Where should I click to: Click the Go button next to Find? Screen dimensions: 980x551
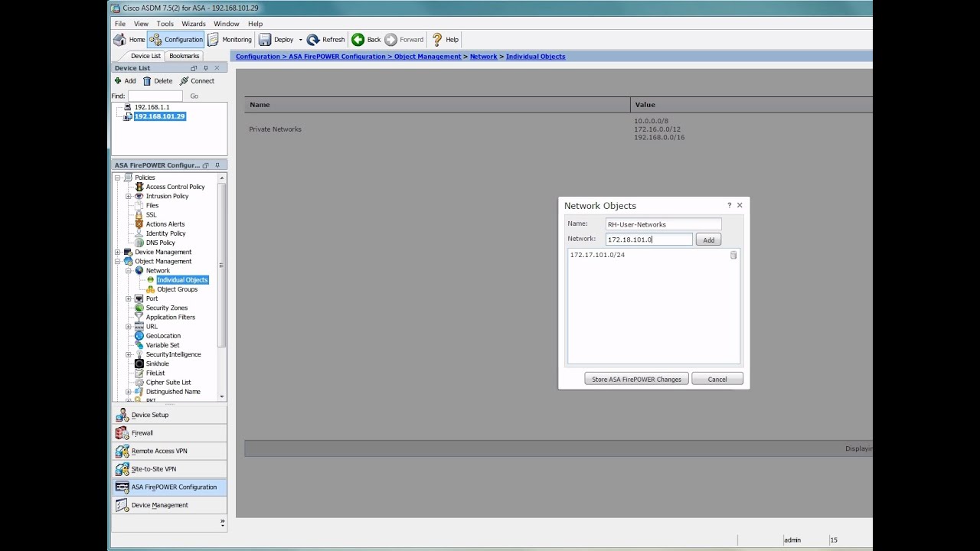tap(194, 96)
